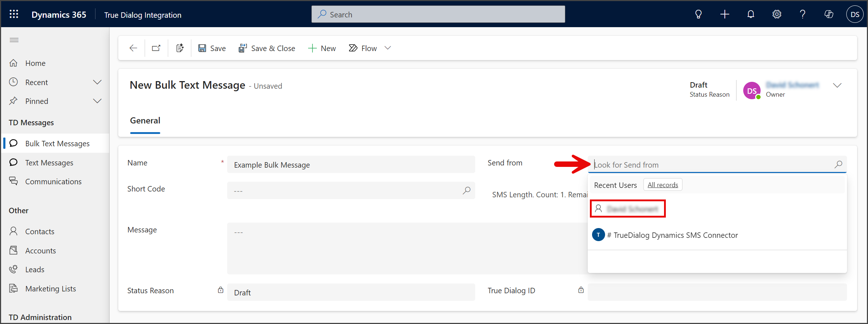Open Text Messages in sidebar
This screenshot has width=868, height=324.
click(x=49, y=163)
